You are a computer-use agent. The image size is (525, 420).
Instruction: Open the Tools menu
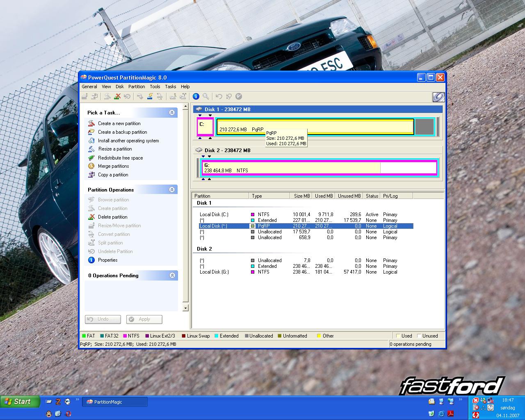[x=155, y=87]
